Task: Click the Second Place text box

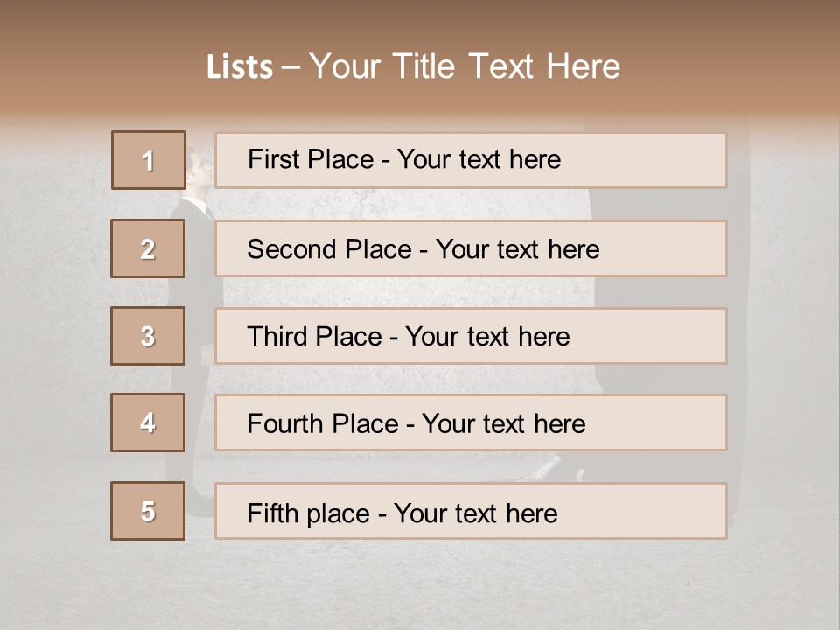Action: [x=471, y=248]
